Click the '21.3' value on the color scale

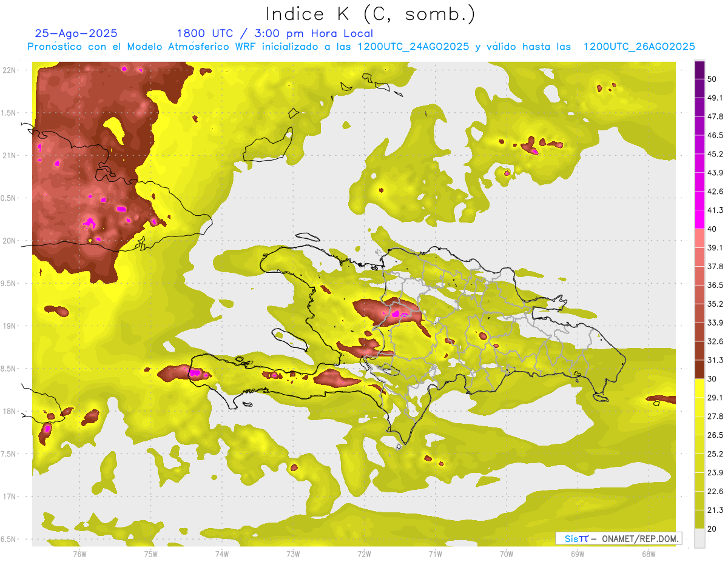point(715,510)
